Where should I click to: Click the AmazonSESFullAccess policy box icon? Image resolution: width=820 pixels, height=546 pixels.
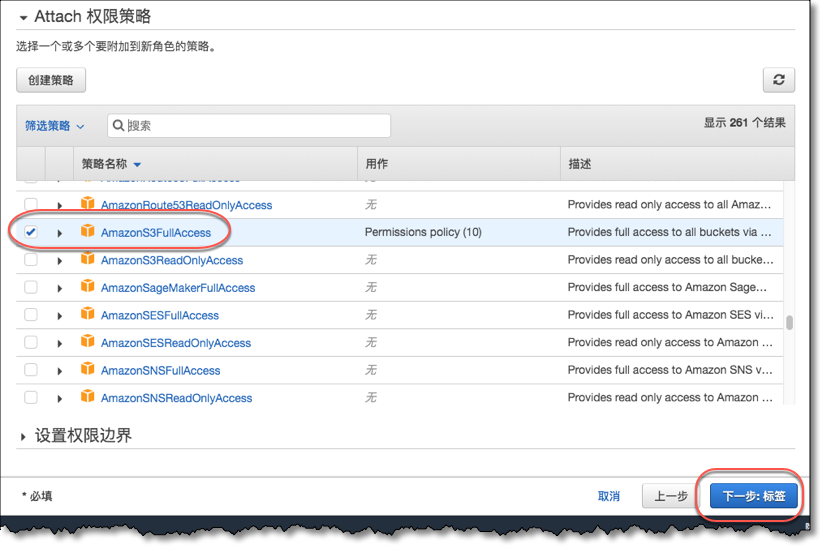[x=88, y=314]
